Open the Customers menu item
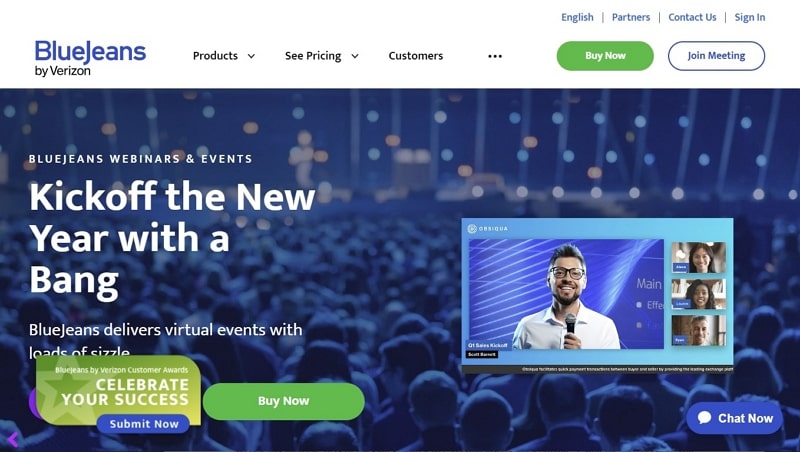 click(415, 56)
